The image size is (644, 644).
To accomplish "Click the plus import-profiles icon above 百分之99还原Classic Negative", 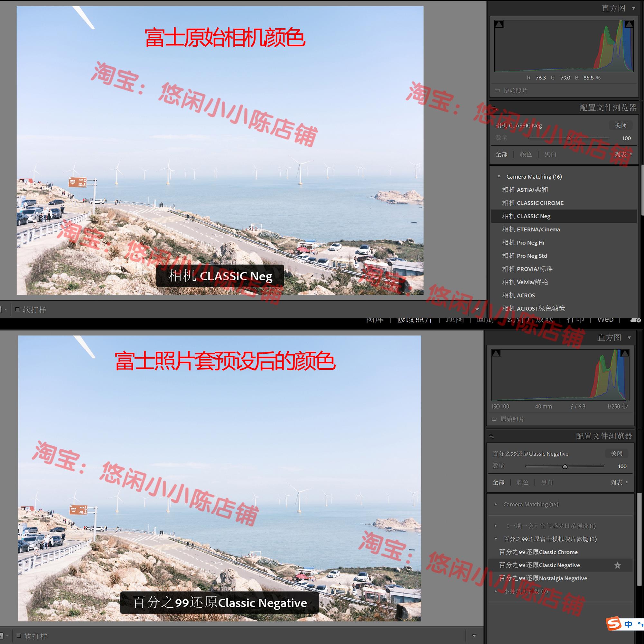I will tap(491, 436).
